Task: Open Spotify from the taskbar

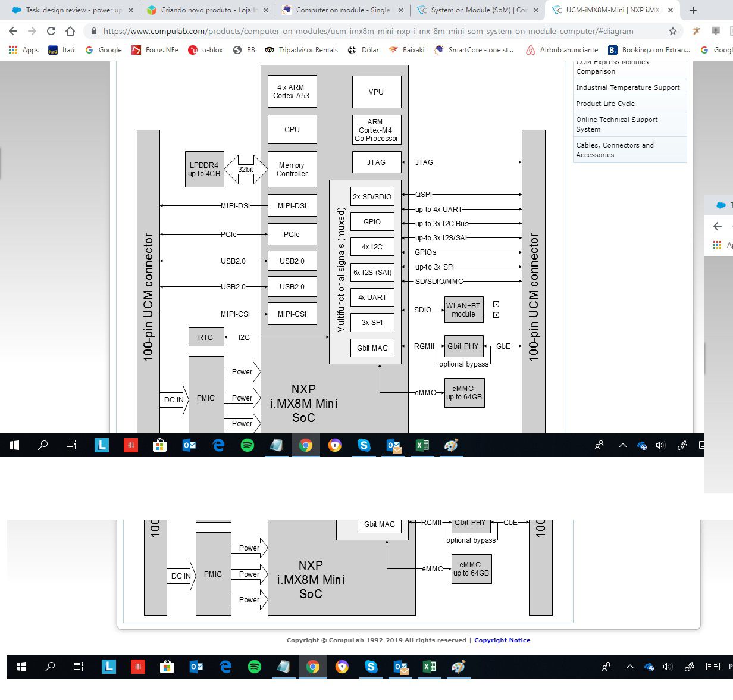Action: (248, 445)
